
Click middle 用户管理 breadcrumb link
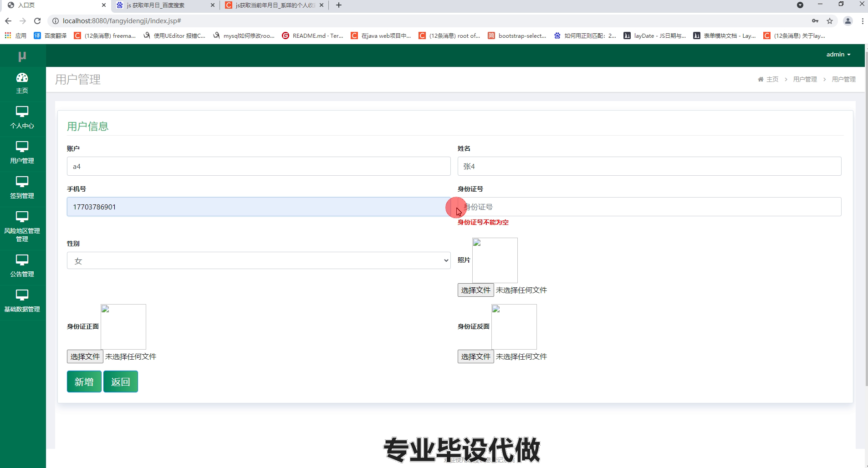tap(805, 79)
